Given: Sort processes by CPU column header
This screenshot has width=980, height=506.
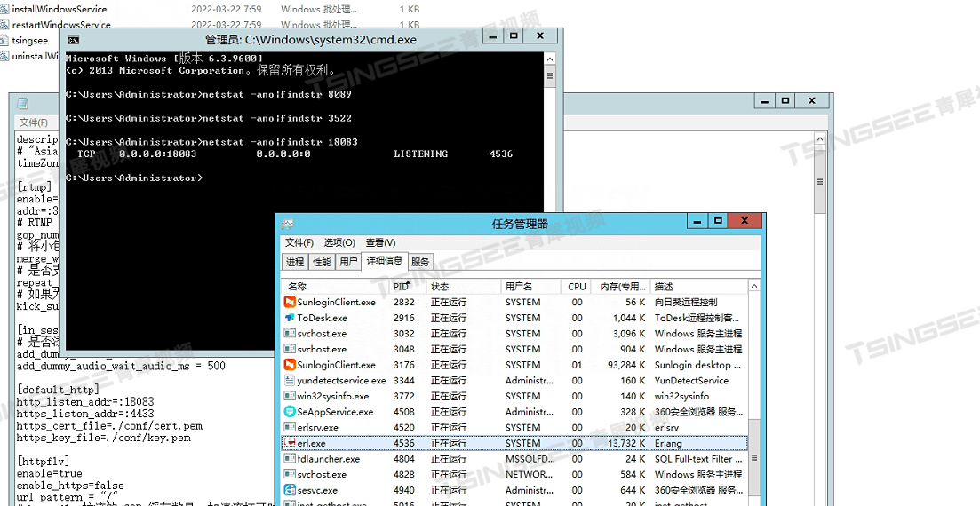Looking at the screenshot, I should (x=576, y=286).
